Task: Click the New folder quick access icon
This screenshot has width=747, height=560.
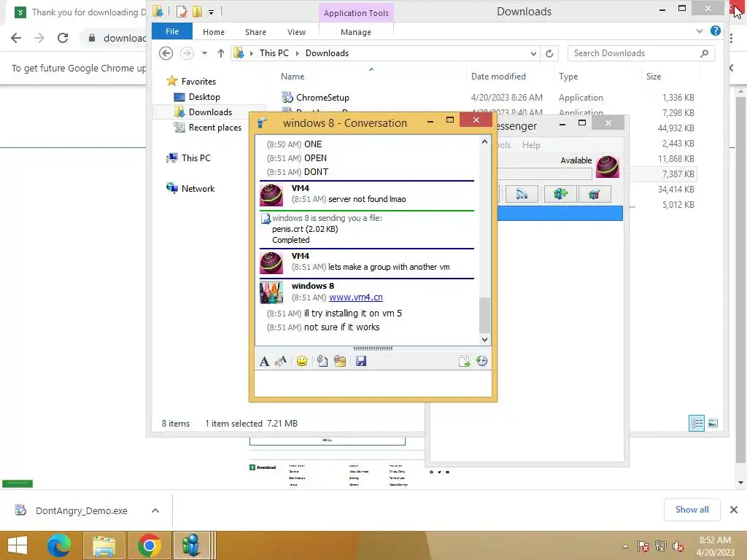Action: 197,12
